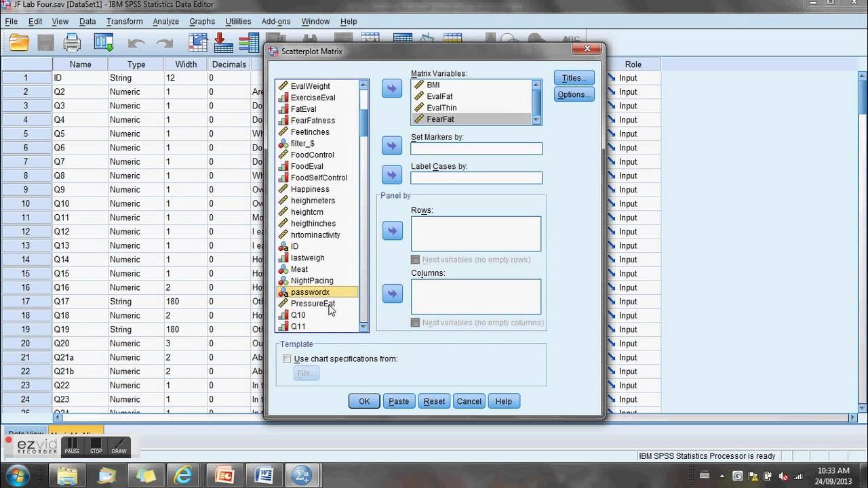Screen dimensions: 868x488
Task: Open the Transform menu
Action: [x=124, y=22]
